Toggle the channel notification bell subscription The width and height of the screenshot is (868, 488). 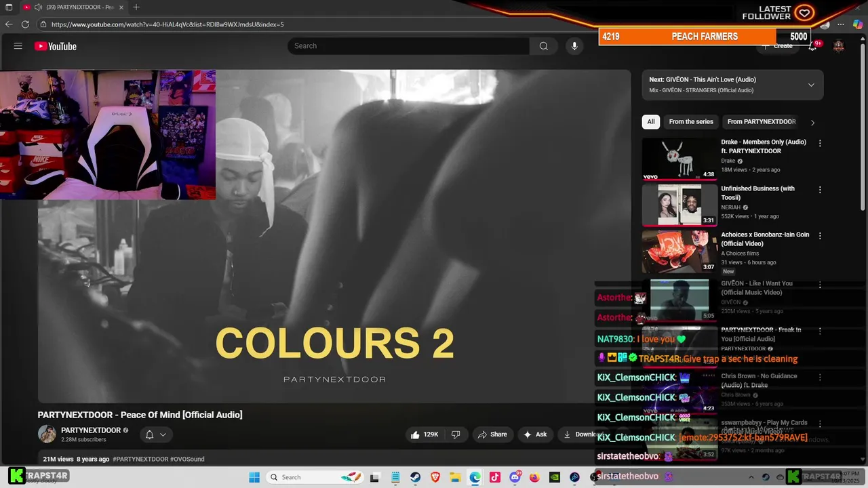point(149,434)
